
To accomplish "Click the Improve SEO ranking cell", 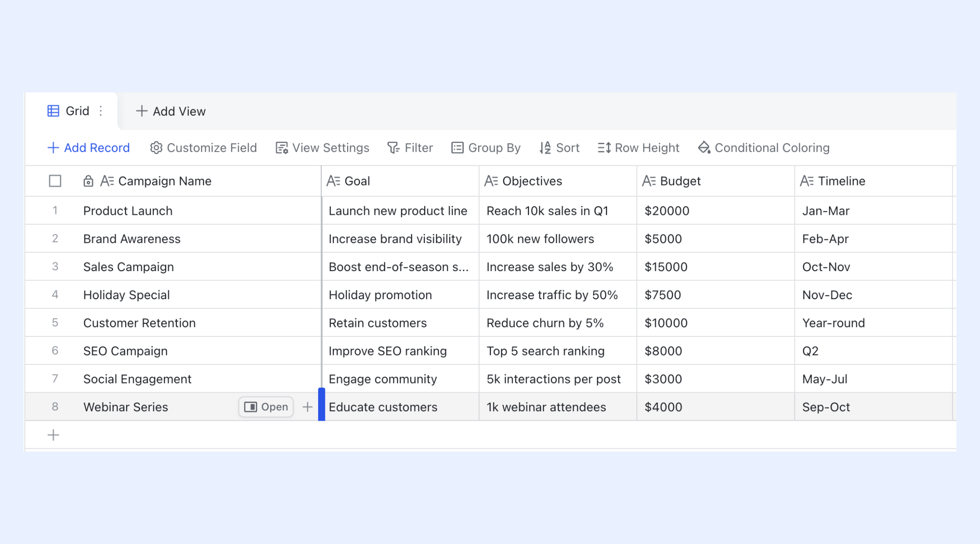I will (400, 351).
